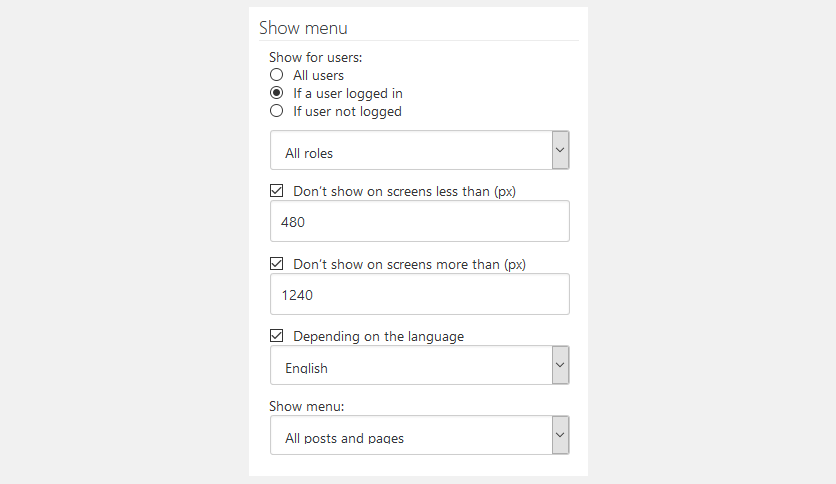Select the "If a user logged in" radio button
The width and height of the screenshot is (836, 484).
coord(277,93)
